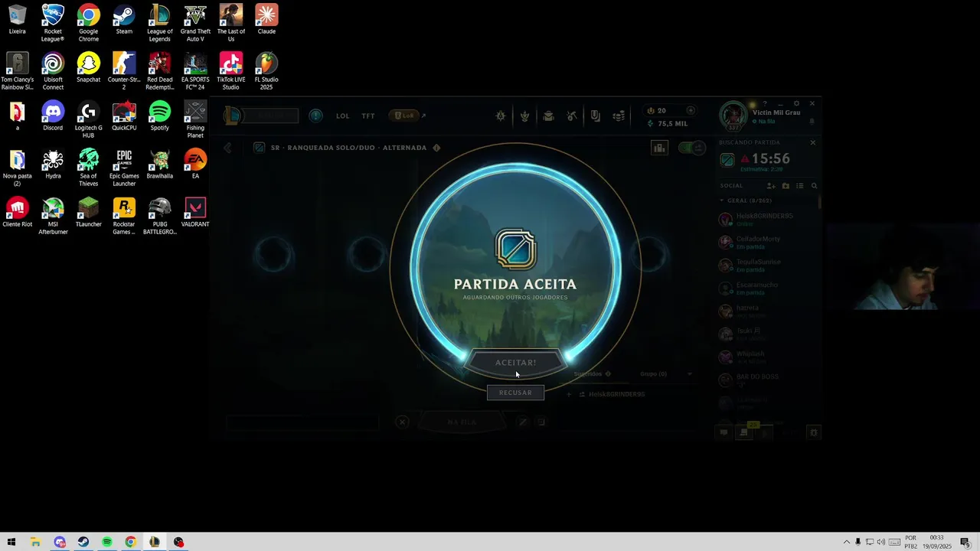Select friend CelladorMorty in the friends list

(x=767, y=243)
